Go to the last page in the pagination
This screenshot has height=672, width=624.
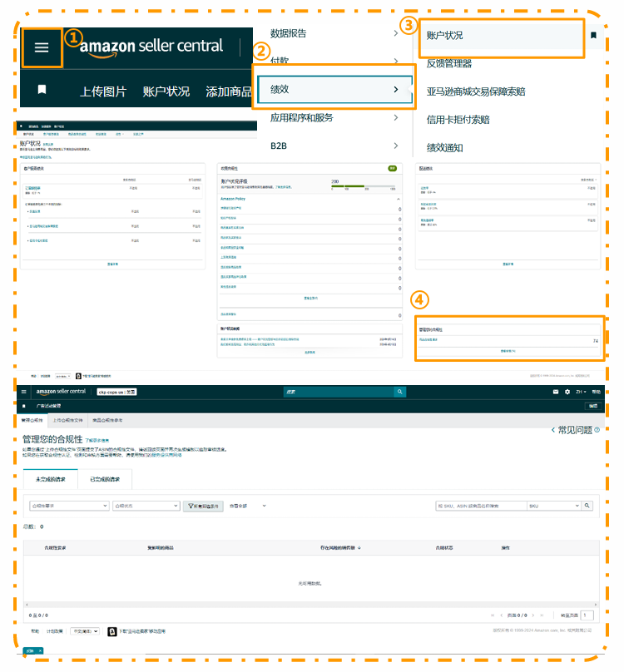(x=542, y=615)
